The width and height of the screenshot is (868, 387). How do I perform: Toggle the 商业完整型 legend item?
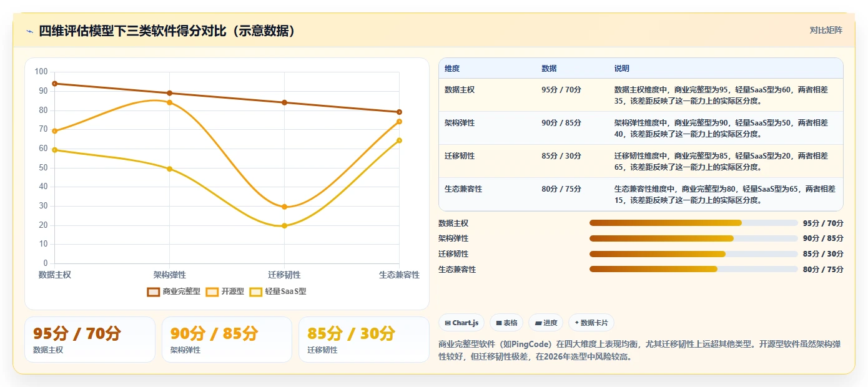point(174,291)
